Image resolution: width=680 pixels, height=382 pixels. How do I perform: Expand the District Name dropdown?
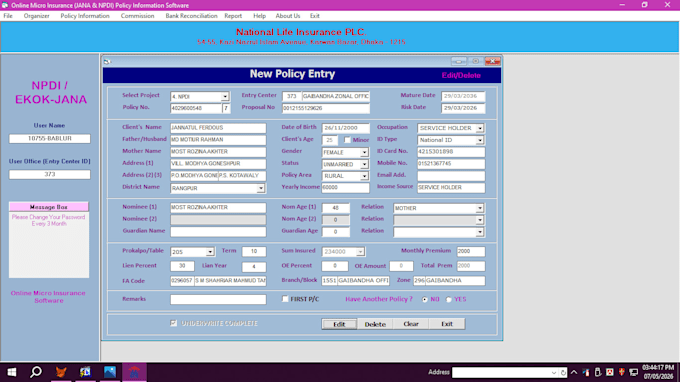click(x=260, y=189)
